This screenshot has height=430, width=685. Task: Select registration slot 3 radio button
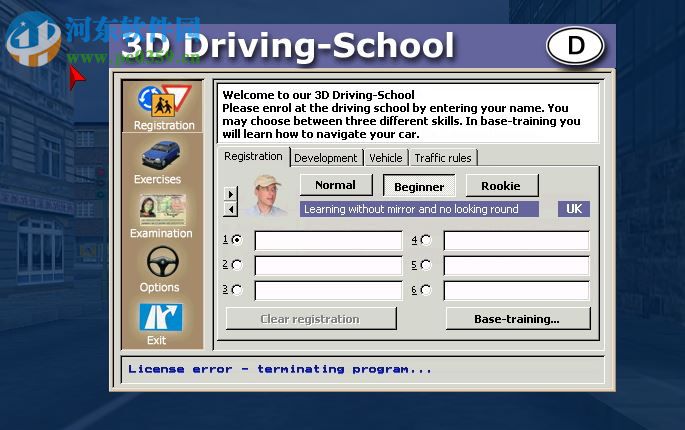pos(236,289)
